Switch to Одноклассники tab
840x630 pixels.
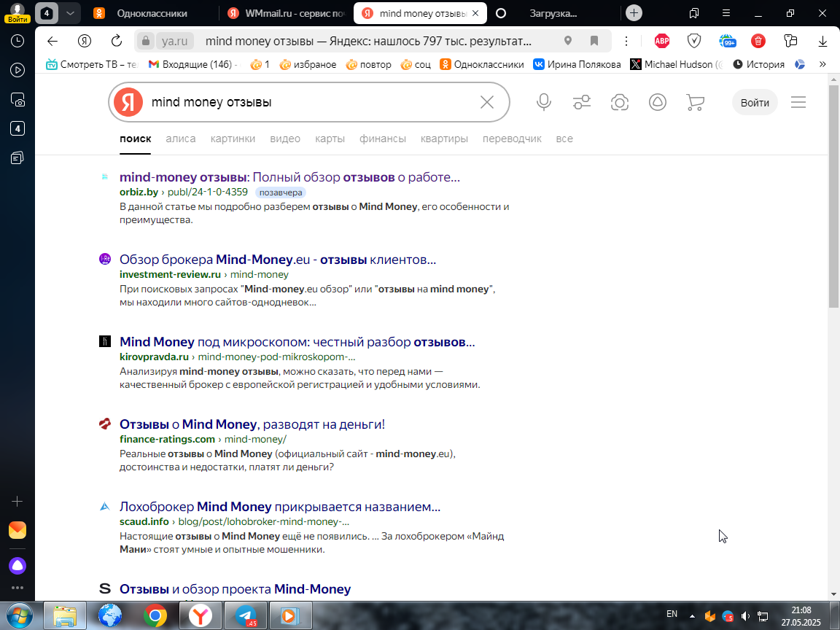point(152,13)
